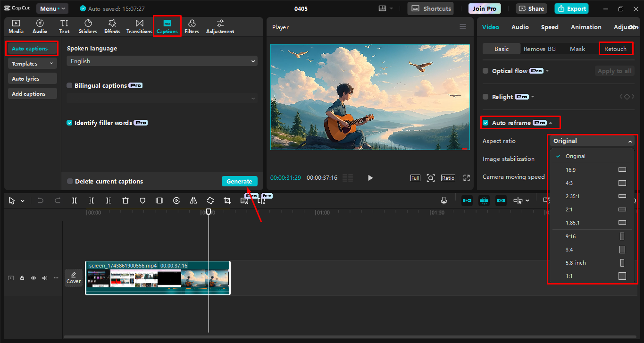Viewport: 644px width, 343px height.
Task: Open the Transitions panel
Action: 139,26
